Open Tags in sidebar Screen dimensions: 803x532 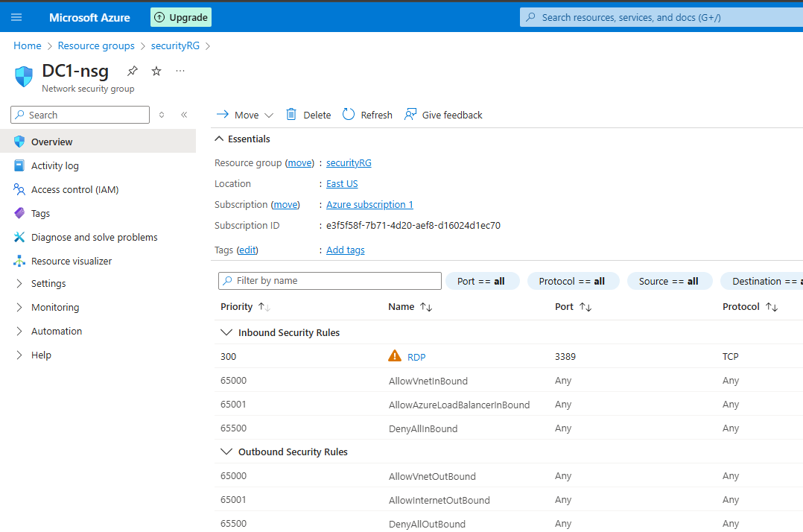[40, 213]
